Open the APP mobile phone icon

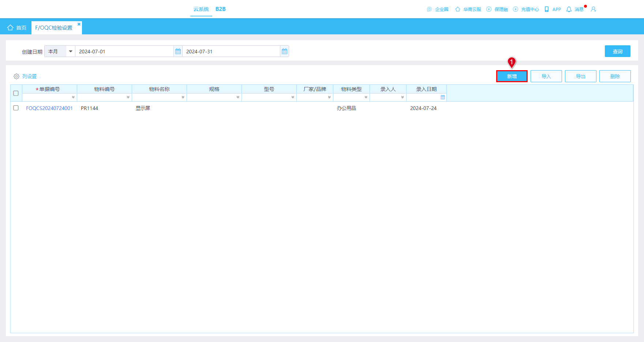pos(547,9)
